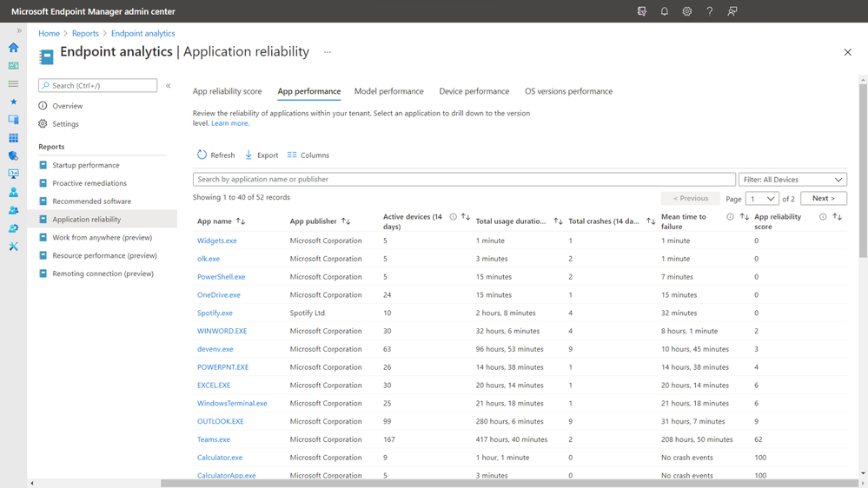
Task: Sort by App reliability score column
Action: 837,217
